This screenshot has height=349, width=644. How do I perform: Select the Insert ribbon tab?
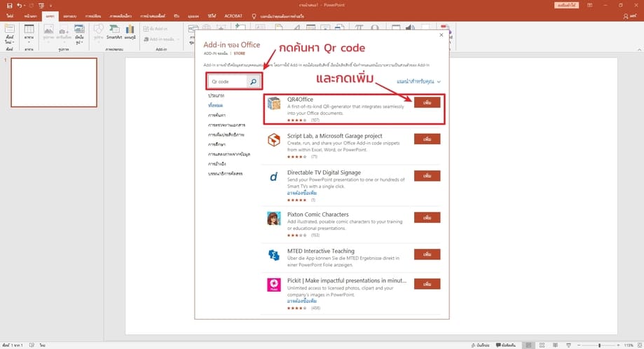click(50, 16)
